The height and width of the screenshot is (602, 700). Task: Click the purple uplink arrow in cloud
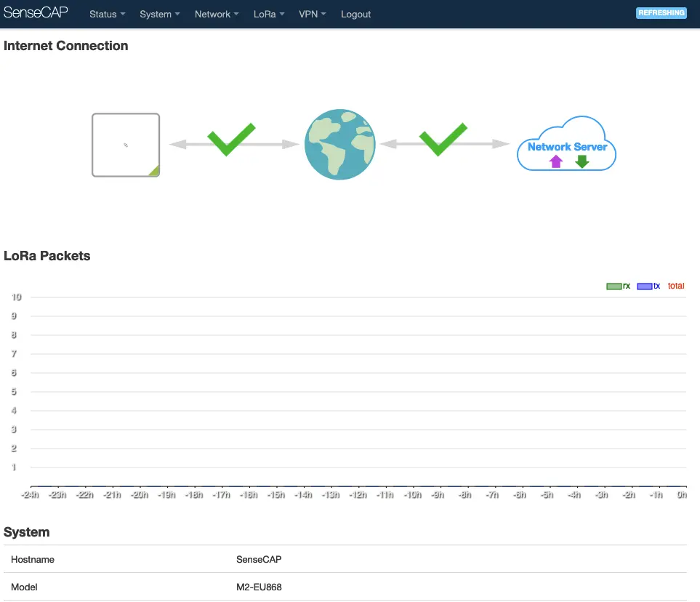coord(556,161)
